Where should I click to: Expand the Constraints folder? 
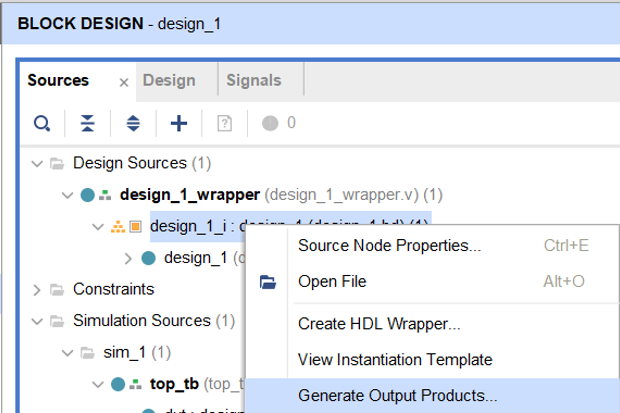pyautogui.click(x=38, y=290)
